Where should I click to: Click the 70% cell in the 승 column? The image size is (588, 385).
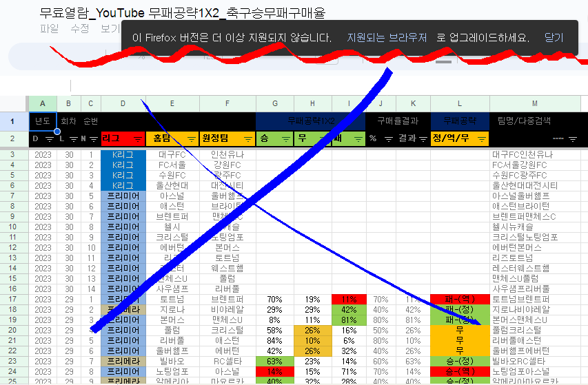pos(275,299)
